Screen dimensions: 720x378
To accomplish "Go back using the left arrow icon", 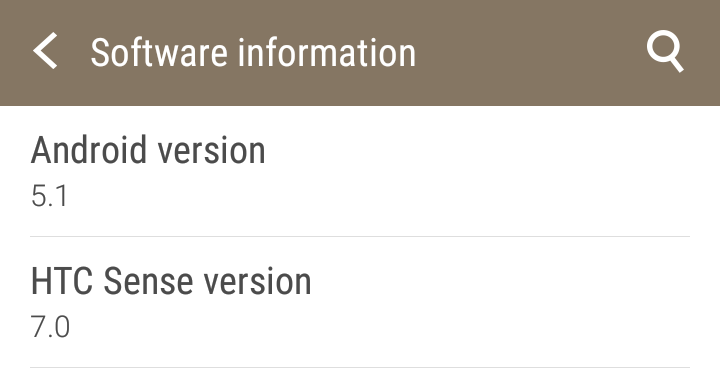I will tap(45, 51).
